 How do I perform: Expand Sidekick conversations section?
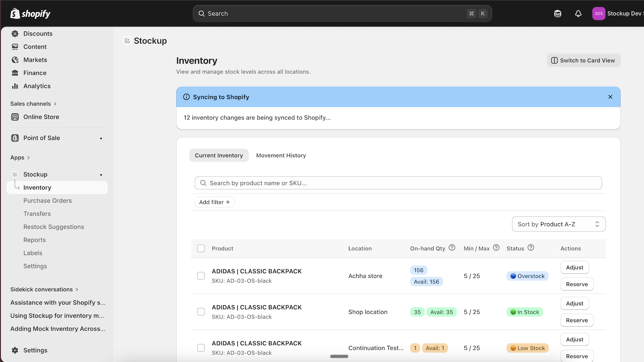[44, 290]
